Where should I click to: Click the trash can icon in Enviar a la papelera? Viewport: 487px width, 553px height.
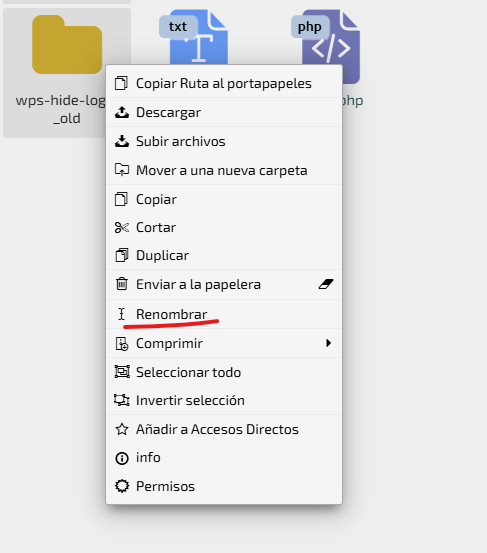(122, 284)
